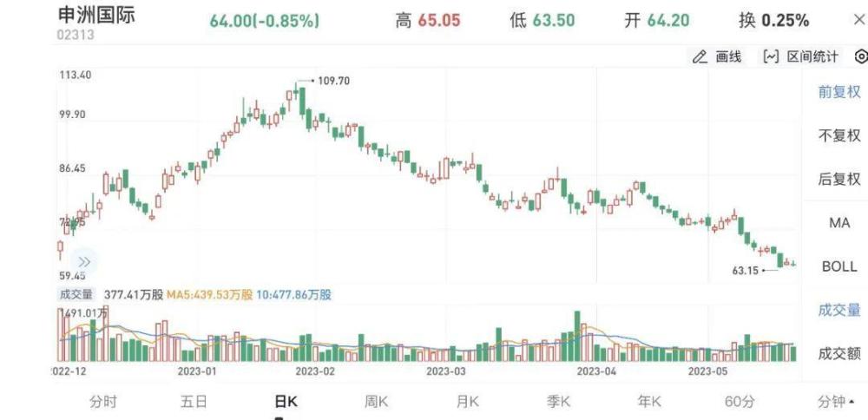868x420 pixels.
Task: Switch to 周K weekly chart tab
Action: click(375, 403)
